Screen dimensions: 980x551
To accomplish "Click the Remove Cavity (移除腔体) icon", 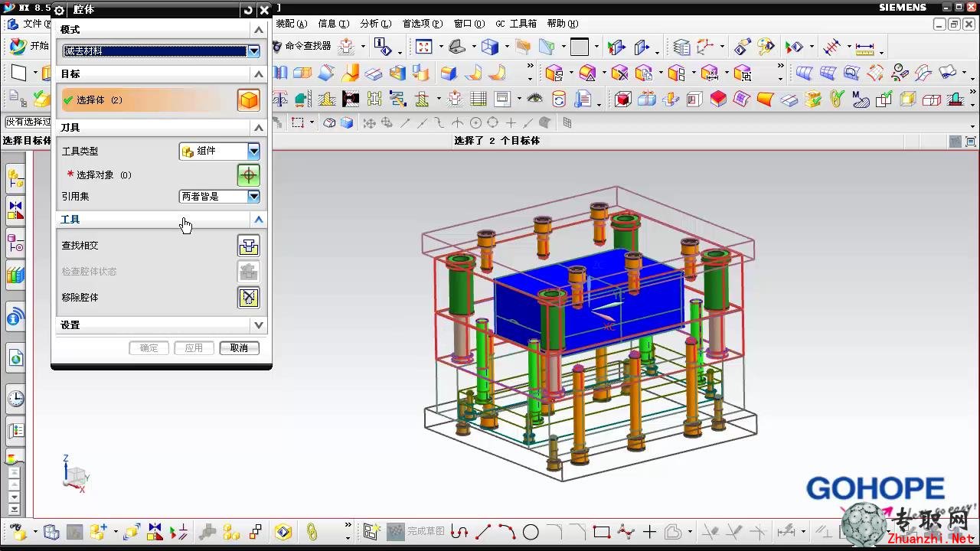I will pyautogui.click(x=248, y=298).
